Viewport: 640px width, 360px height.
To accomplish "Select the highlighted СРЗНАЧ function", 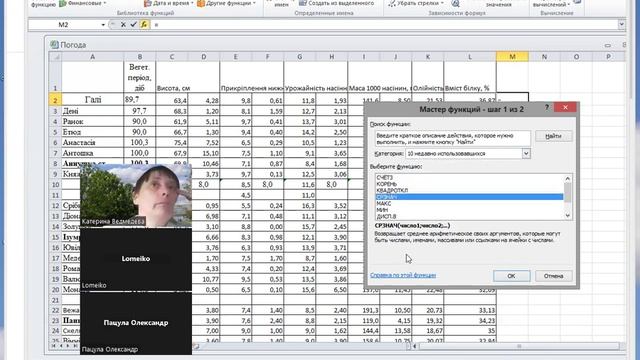I will (469, 197).
